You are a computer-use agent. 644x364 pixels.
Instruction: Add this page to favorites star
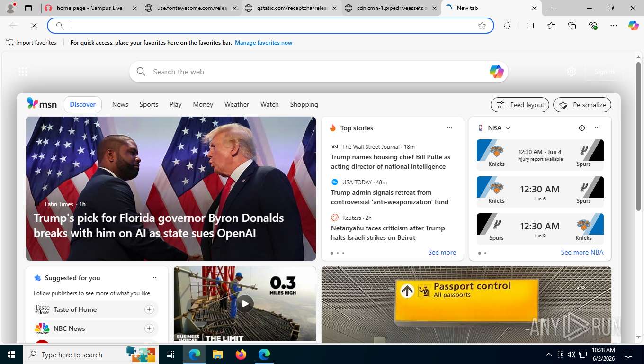pyautogui.click(x=482, y=26)
